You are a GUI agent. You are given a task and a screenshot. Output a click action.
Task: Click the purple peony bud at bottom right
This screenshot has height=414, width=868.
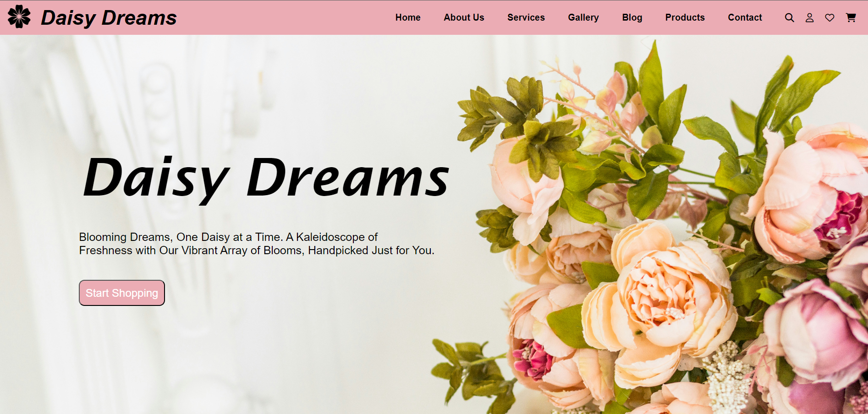[x=816, y=330]
